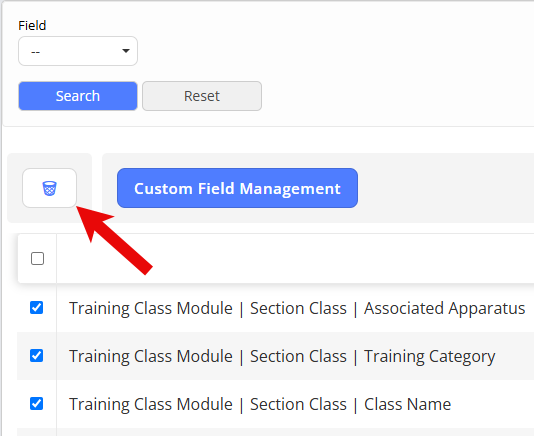Click the red arrow annotation graphic
The height and width of the screenshot is (436, 534).
(114, 240)
